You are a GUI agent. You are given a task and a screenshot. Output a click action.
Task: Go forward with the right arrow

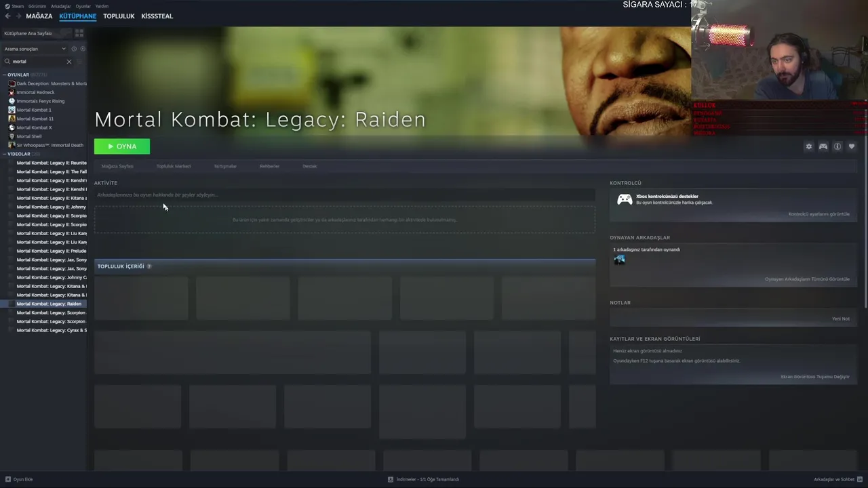(x=18, y=16)
